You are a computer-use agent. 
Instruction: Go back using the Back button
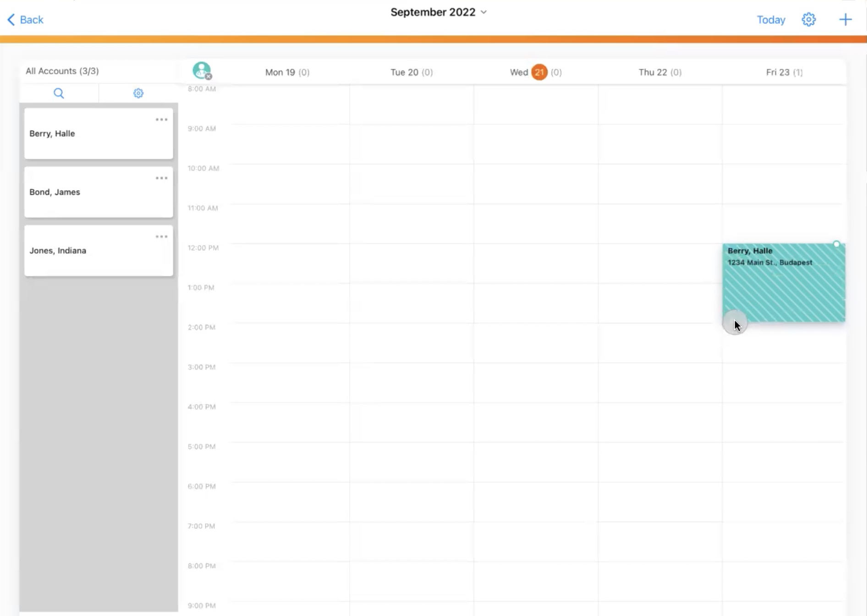tap(26, 20)
